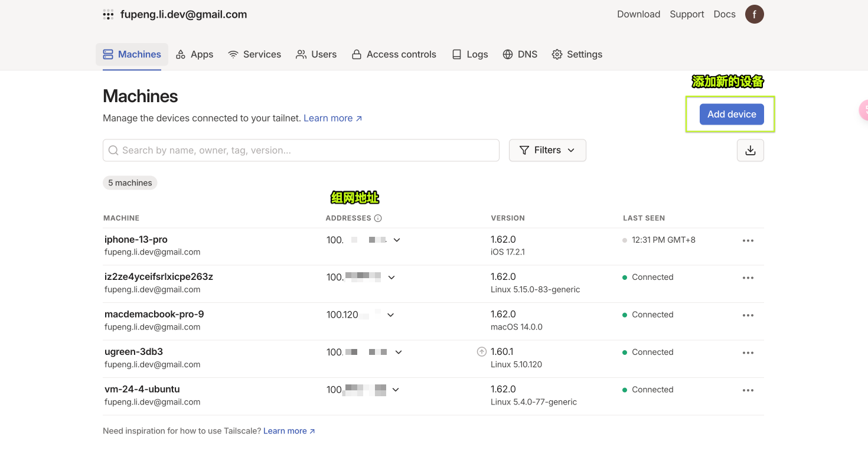The image size is (868, 473).
Task: Click 'Linux 5.10.120' version text
Action: (517, 365)
